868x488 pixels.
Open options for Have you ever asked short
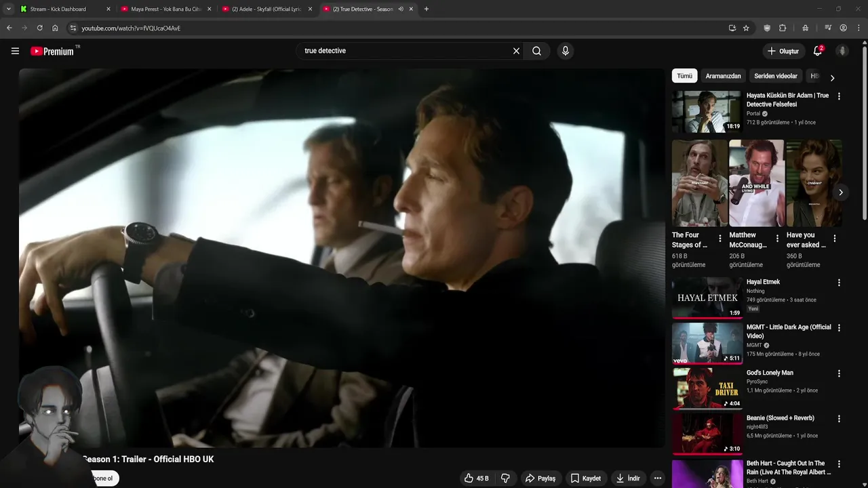click(835, 239)
